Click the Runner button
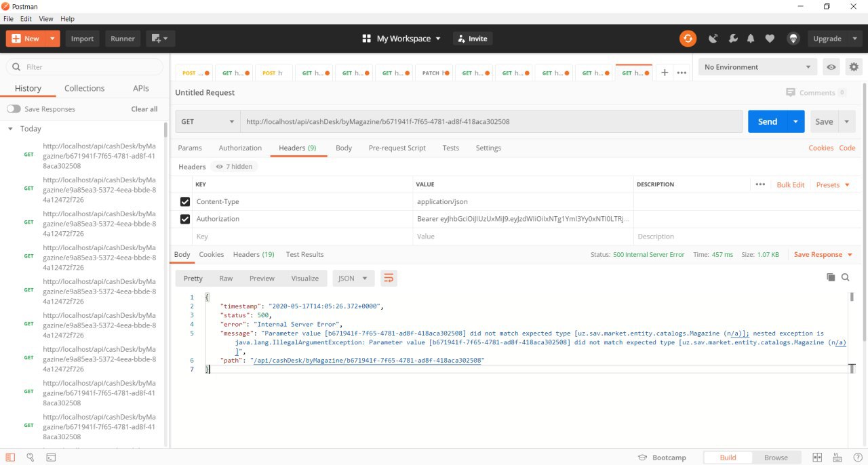 [123, 39]
